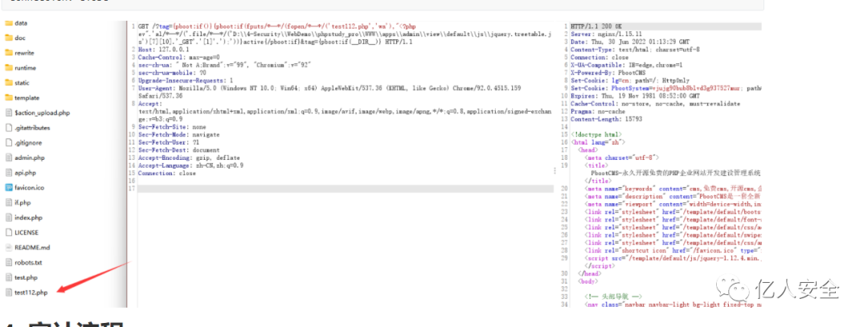The width and height of the screenshot is (868, 327).
Task: Click the LICENSE file icon
Action: (8, 232)
